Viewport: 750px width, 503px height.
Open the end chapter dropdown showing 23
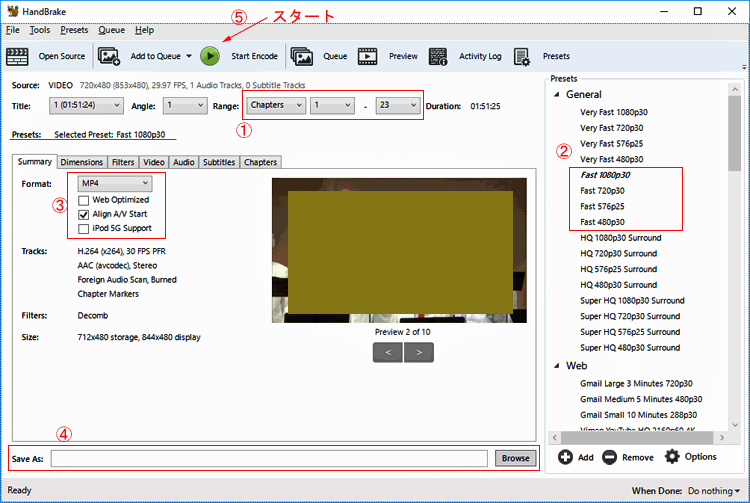pyautogui.click(x=398, y=105)
